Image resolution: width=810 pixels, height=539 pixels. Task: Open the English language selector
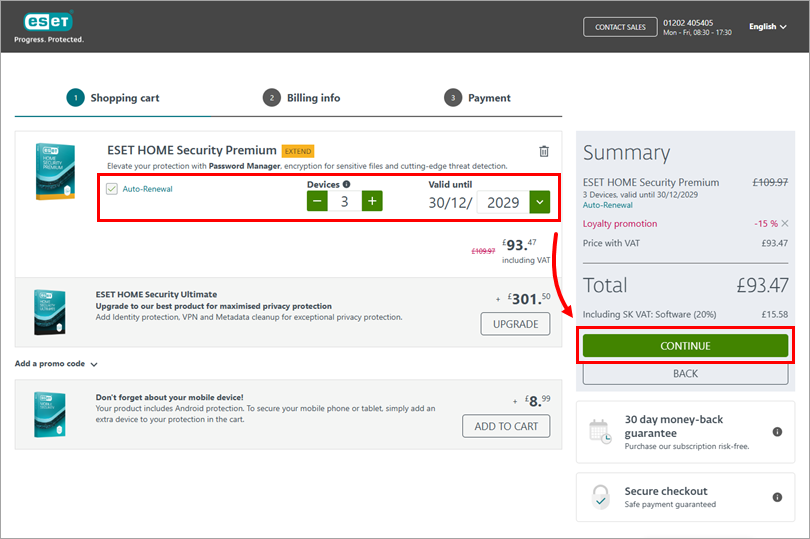click(x=768, y=26)
